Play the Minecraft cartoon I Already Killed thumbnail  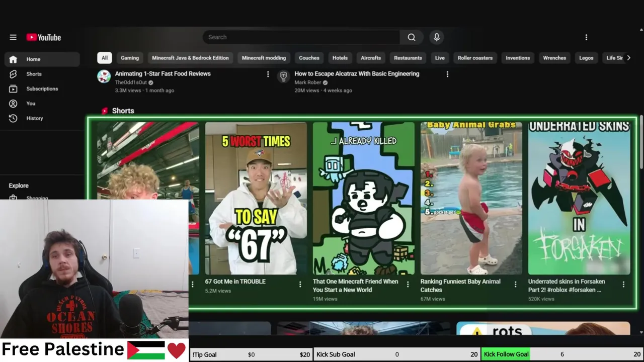point(363,198)
